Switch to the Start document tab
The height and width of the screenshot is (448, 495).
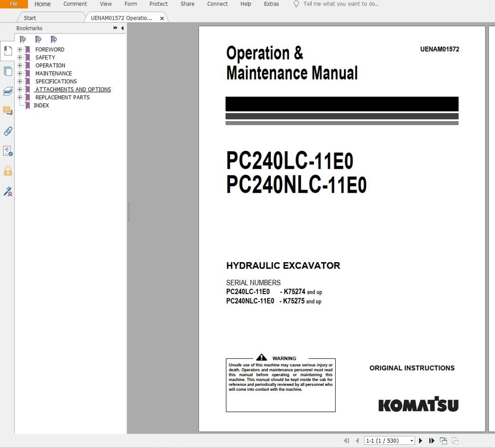coord(30,18)
